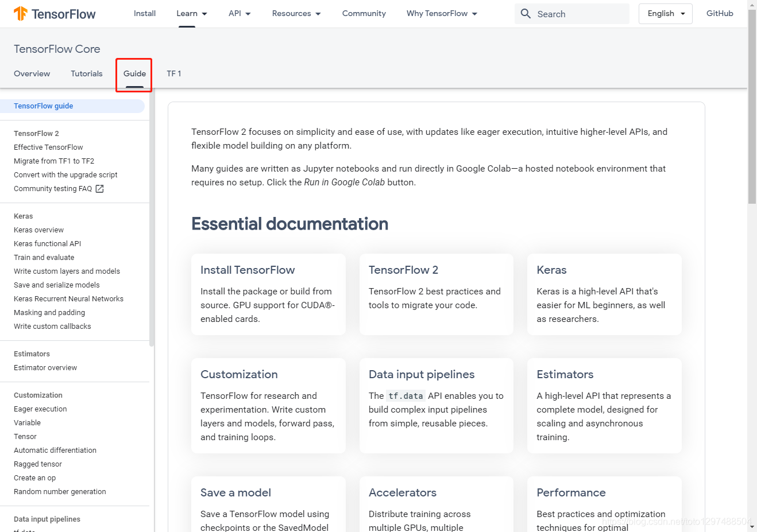Open the Keras overview sidebar link
The width and height of the screenshot is (757, 532).
pyautogui.click(x=38, y=230)
